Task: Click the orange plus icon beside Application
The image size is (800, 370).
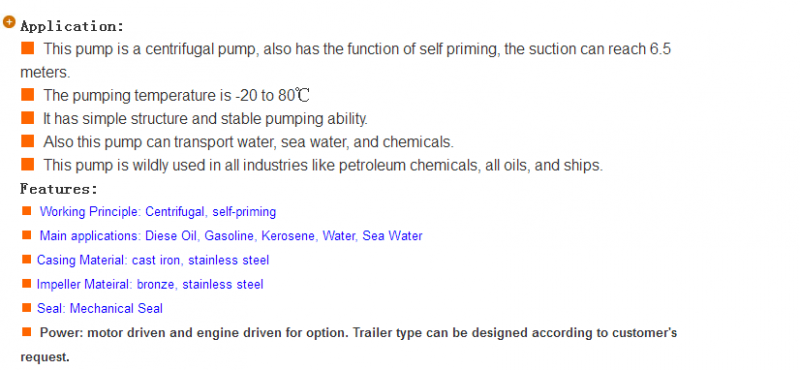Action: coord(9,22)
